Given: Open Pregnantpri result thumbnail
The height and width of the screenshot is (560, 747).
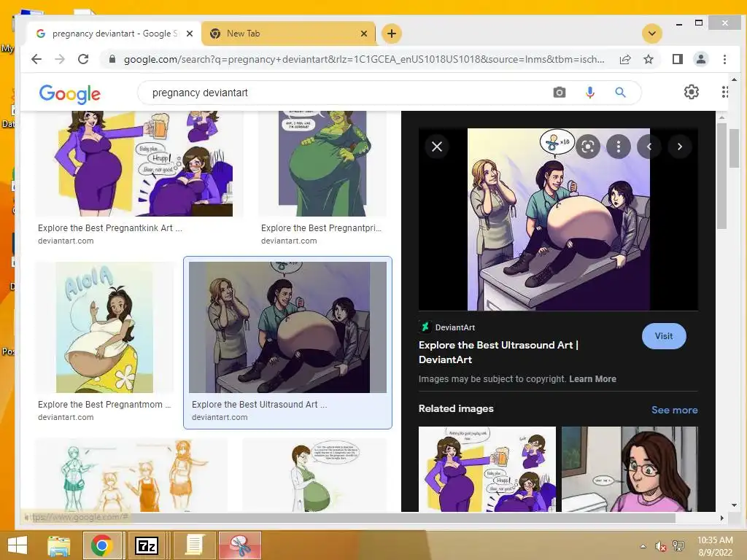Looking at the screenshot, I should pyautogui.click(x=322, y=164).
